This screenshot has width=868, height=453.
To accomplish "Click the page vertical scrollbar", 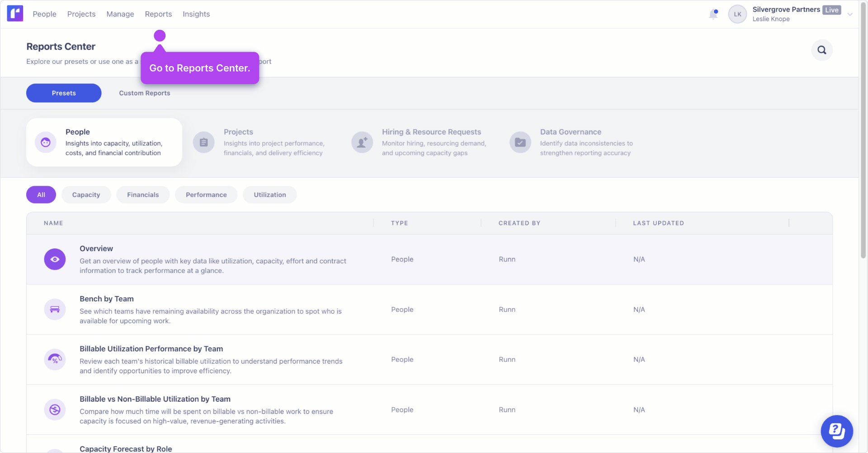I will (x=863, y=131).
